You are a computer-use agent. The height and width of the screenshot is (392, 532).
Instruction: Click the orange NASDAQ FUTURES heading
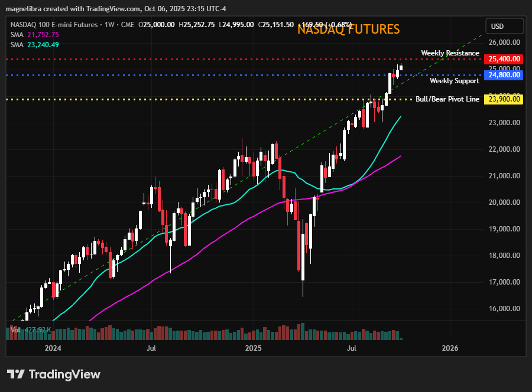[348, 29]
